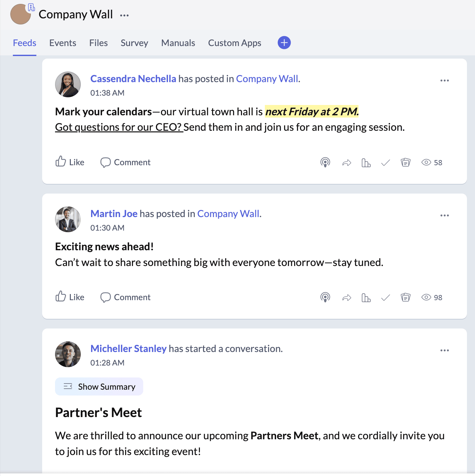
Task: Click share arrow on Cassendra's post
Action: (x=346, y=163)
